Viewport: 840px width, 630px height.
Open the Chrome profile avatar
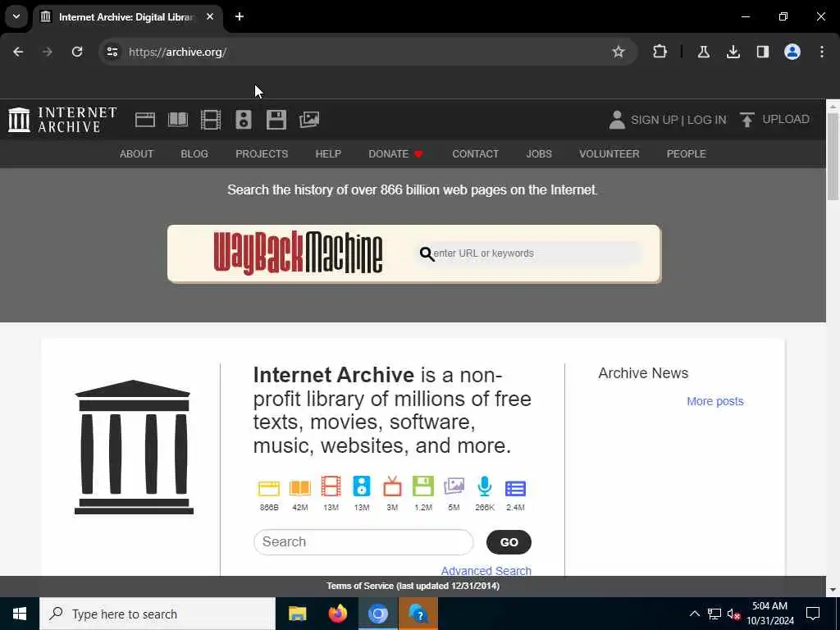792,52
